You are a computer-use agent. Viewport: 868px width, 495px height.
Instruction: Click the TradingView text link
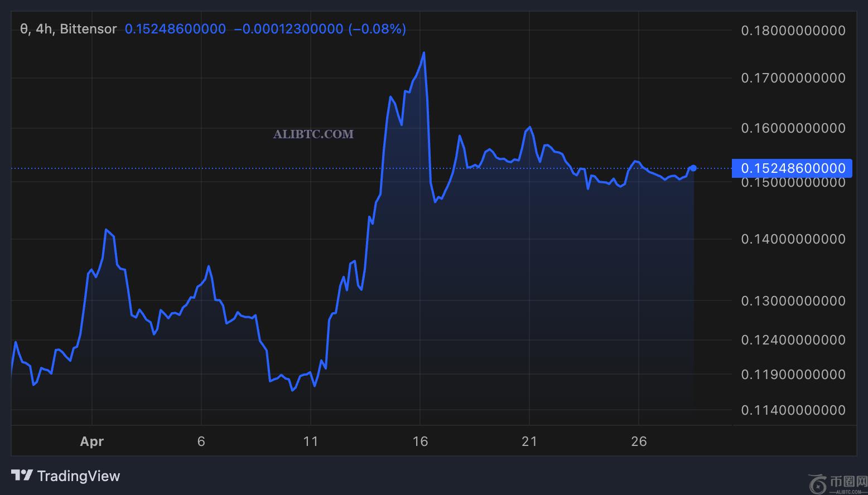point(78,476)
